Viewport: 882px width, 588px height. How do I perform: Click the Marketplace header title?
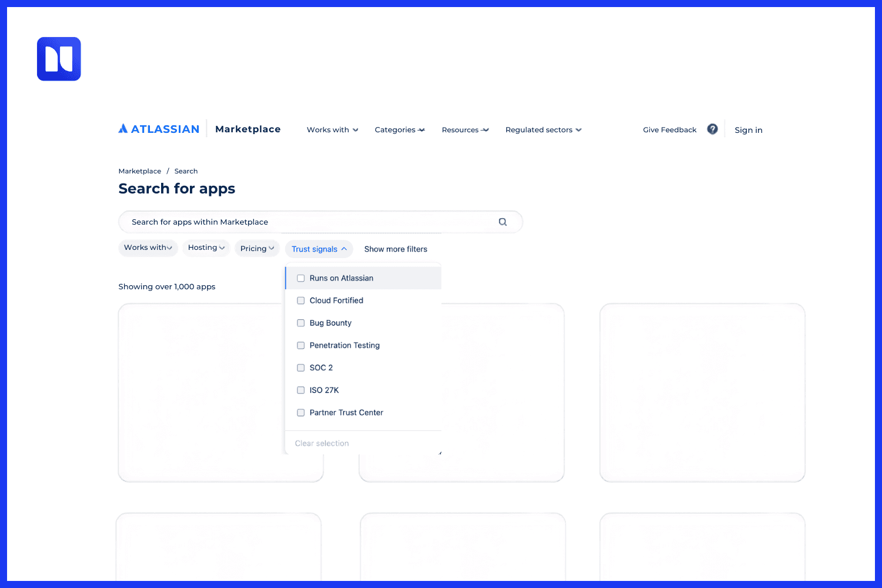click(x=248, y=129)
